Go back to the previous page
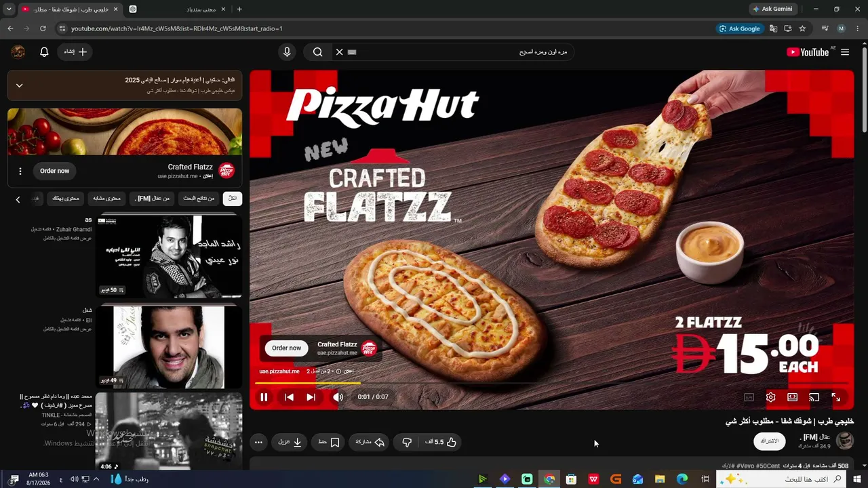This screenshot has height=488, width=868. (10, 28)
